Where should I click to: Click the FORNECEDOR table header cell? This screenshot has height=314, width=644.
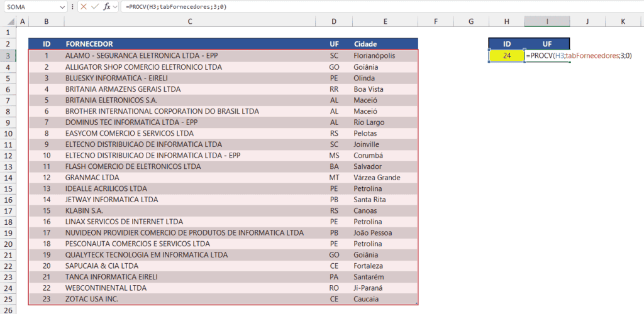pos(190,44)
